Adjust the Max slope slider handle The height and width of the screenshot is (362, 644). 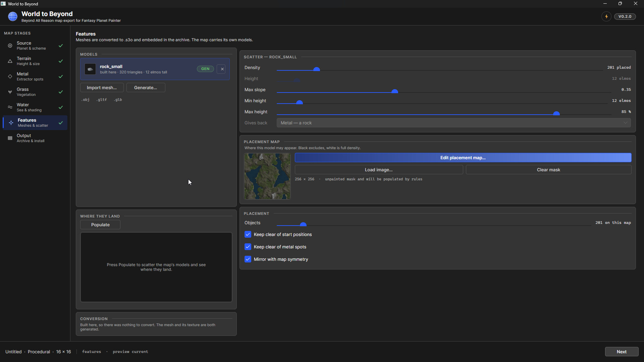(395, 92)
